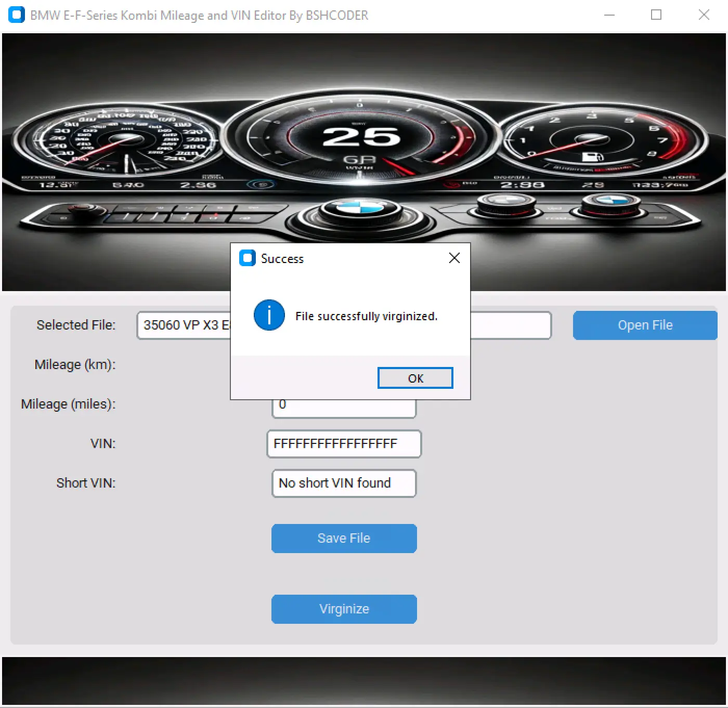Click the "Mileage (km):" label
Screen dimensions: 728x708
tap(75, 365)
